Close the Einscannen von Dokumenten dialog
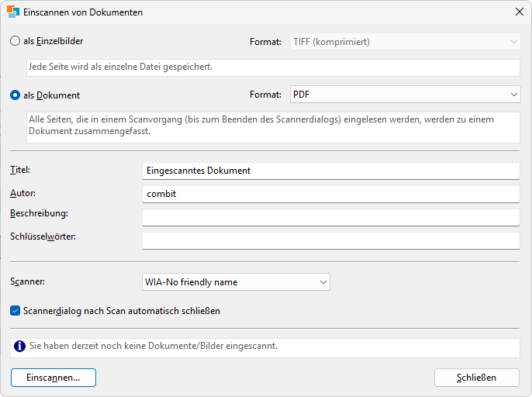532x397 pixels. point(519,12)
